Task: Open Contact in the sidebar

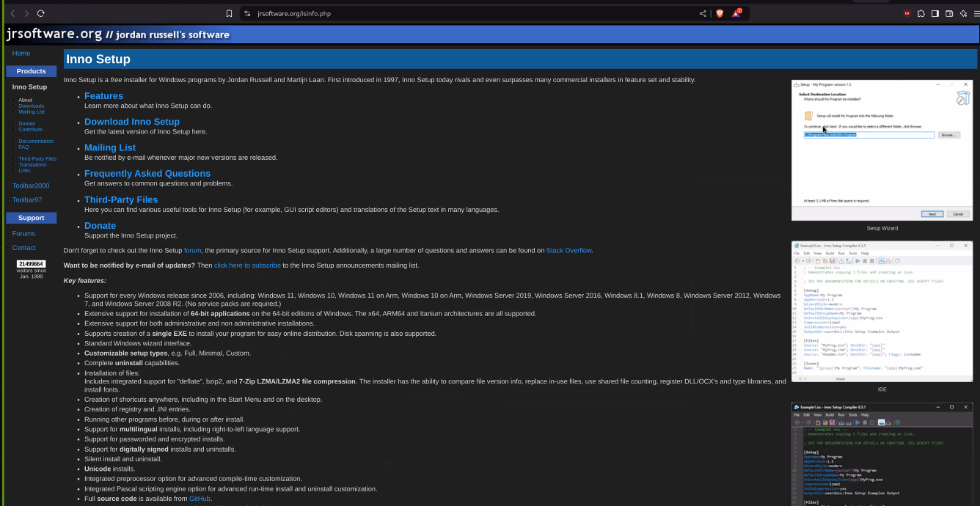Action: tap(23, 248)
